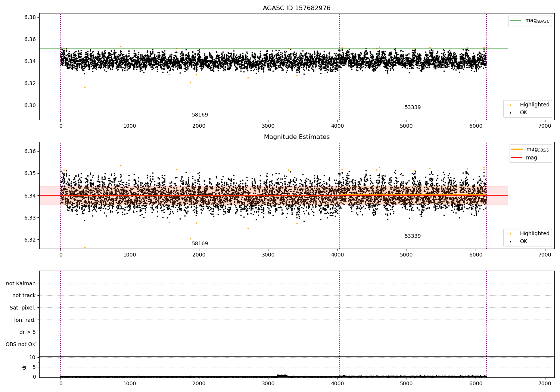Screen dimensions: 560x392
Task: Select the green mag AGASC legend entry
Action: (530, 21)
